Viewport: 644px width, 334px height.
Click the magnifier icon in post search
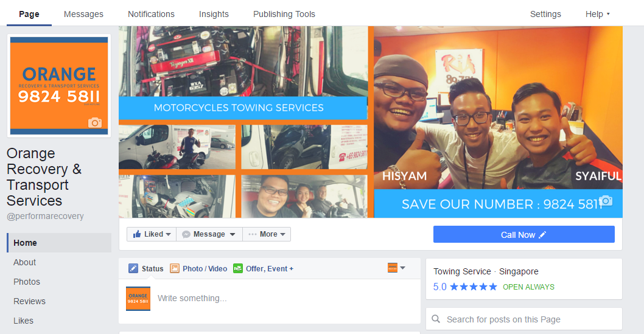[436, 319]
